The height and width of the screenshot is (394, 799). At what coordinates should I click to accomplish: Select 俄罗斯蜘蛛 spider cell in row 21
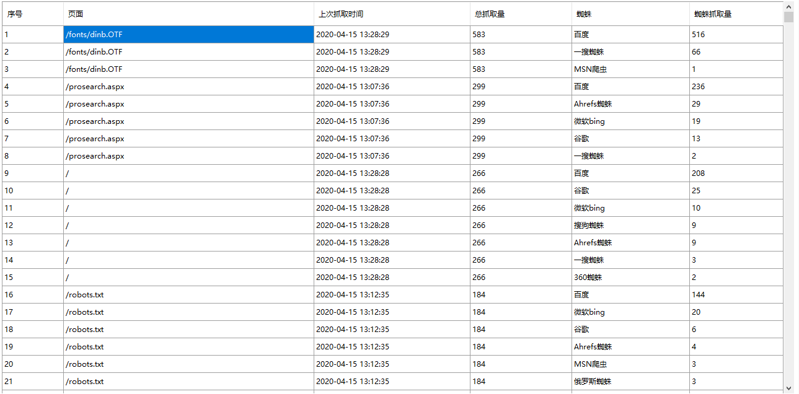pos(630,381)
